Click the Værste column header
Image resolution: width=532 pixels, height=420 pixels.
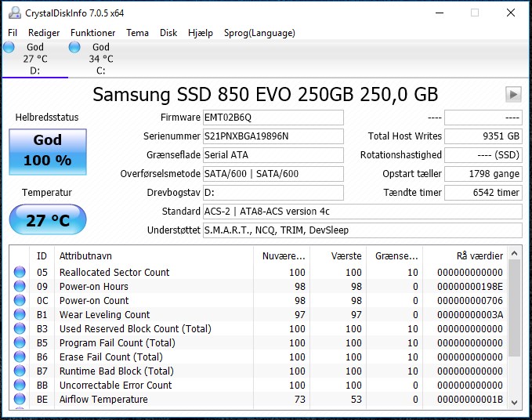pos(338,255)
